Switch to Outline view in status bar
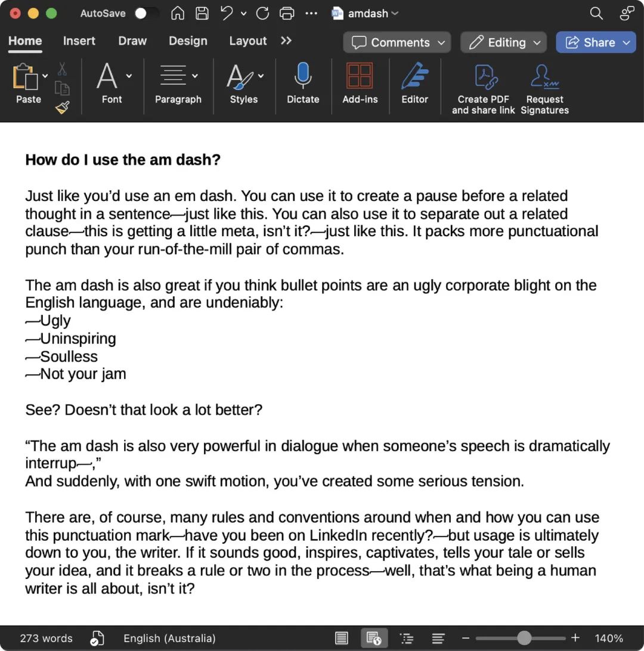The image size is (644, 651). pyautogui.click(x=406, y=638)
